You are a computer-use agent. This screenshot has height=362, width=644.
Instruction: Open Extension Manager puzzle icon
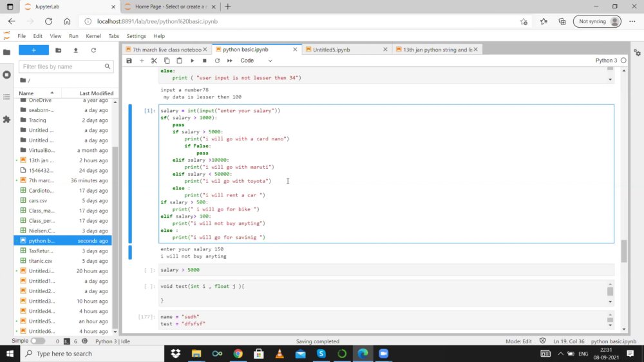pyautogui.click(x=6, y=120)
